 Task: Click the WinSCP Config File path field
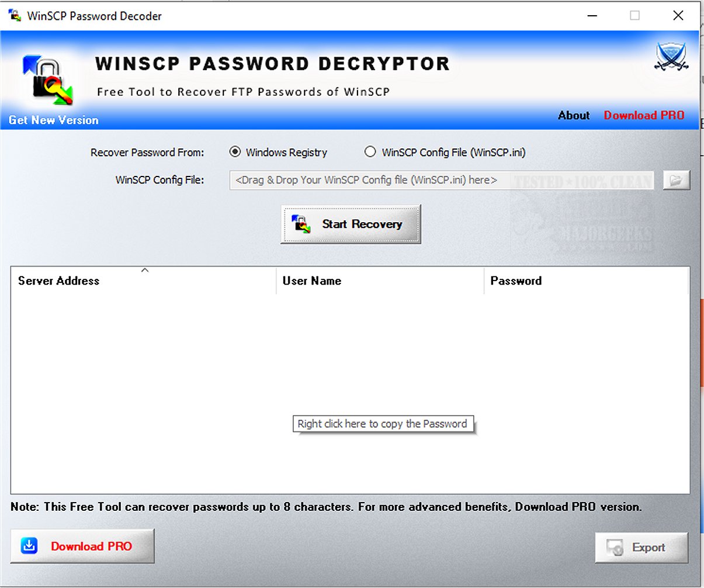coord(442,180)
